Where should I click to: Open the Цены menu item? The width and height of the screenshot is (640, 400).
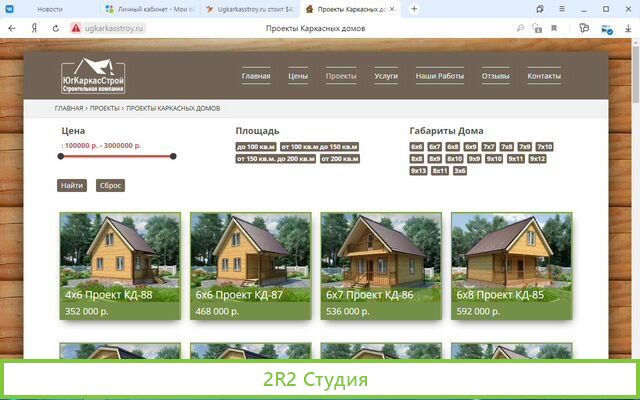click(x=298, y=76)
